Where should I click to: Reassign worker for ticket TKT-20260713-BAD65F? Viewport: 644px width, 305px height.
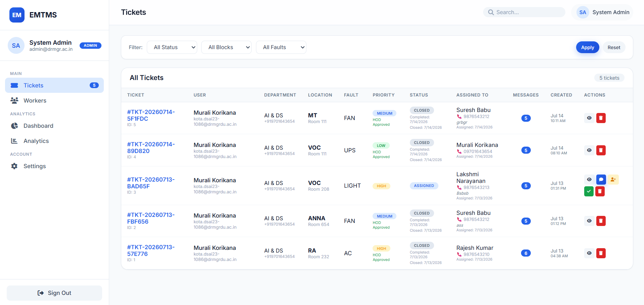[613, 180]
